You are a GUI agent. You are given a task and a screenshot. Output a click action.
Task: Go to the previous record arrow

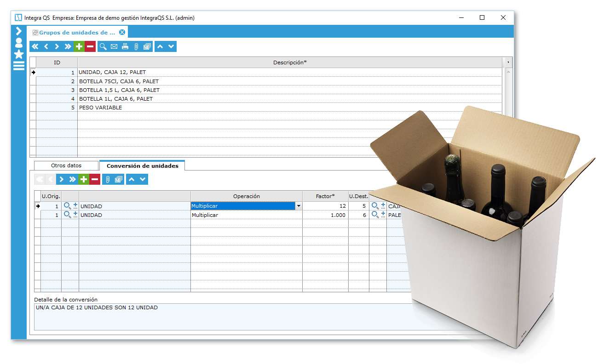point(46,46)
